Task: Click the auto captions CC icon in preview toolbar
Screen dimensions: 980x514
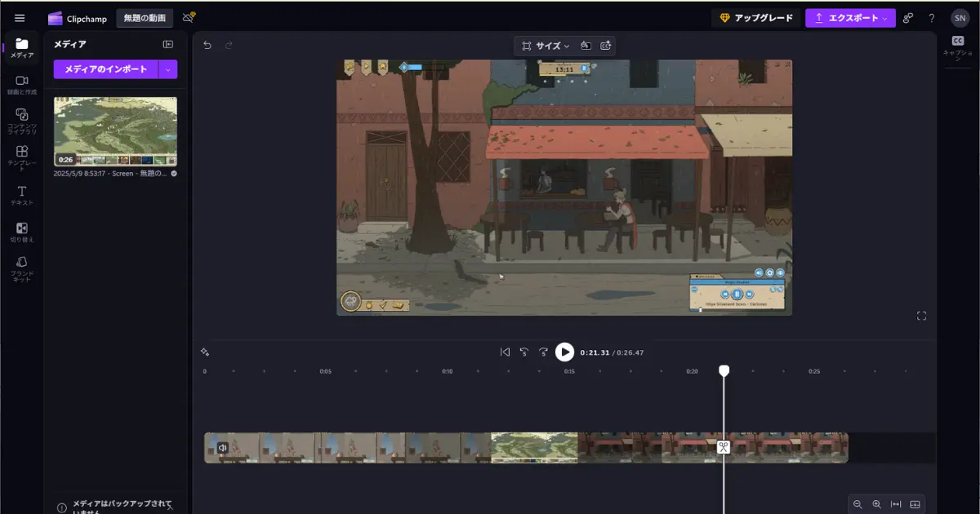Action: (605, 46)
